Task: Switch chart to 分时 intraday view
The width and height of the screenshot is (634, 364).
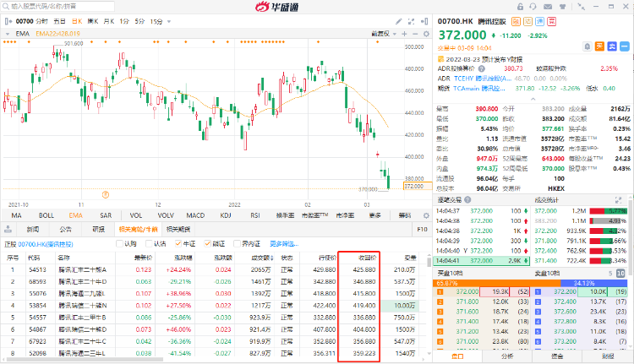Action: (41, 21)
